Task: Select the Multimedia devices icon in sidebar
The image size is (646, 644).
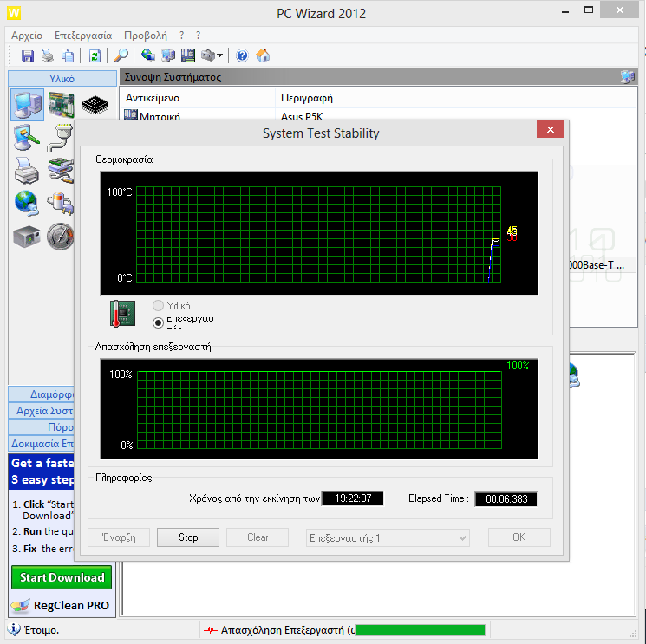Action: pos(61,203)
